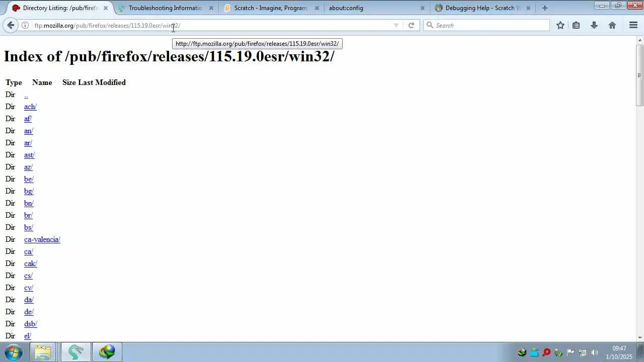Open the dsb/ directory link
The width and height of the screenshot is (644, 362).
pos(31,324)
